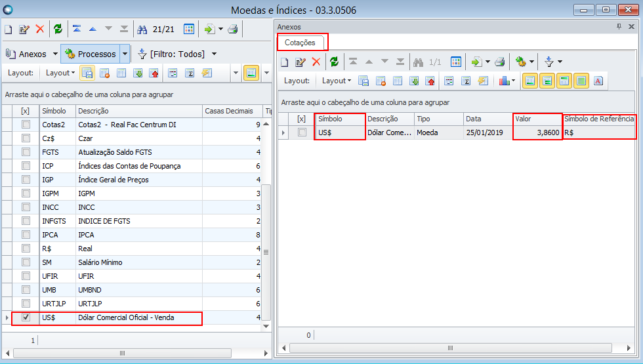Check the R$ row checkbox

26,248
